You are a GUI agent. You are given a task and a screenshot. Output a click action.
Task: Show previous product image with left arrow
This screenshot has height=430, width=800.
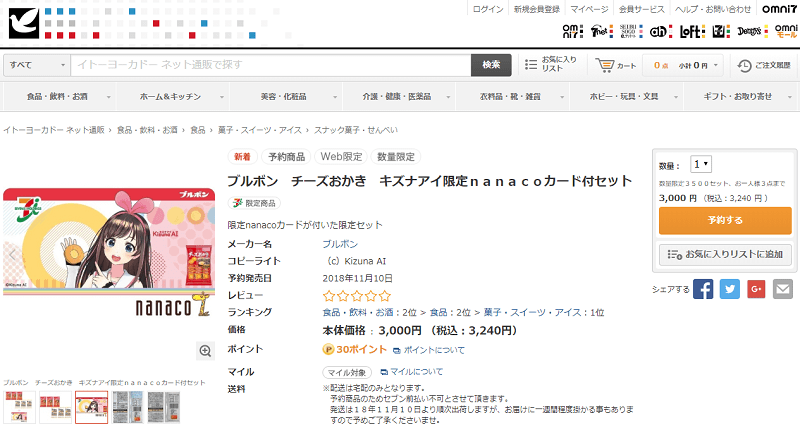(12, 254)
